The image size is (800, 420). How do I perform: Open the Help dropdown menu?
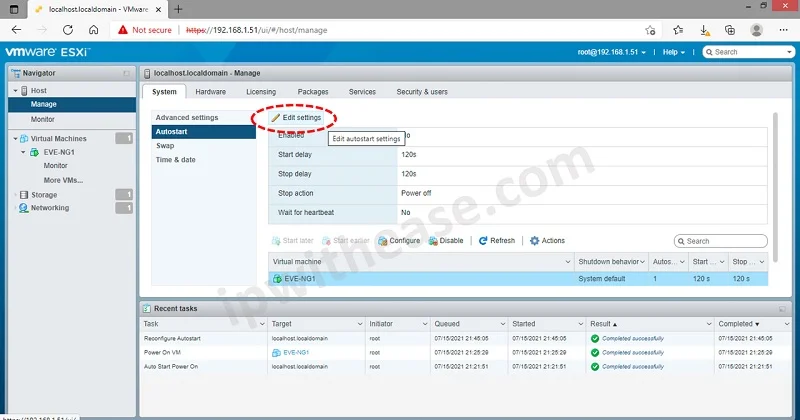click(677, 52)
